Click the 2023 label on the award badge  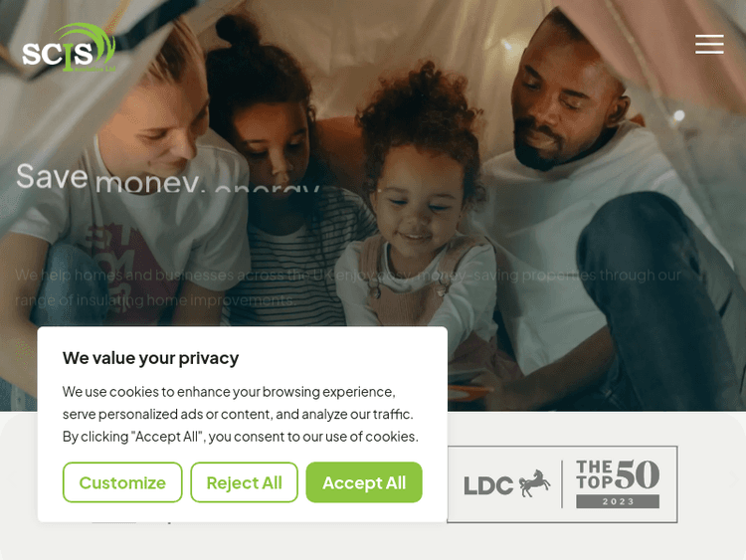pyautogui.click(x=618, y=501)
